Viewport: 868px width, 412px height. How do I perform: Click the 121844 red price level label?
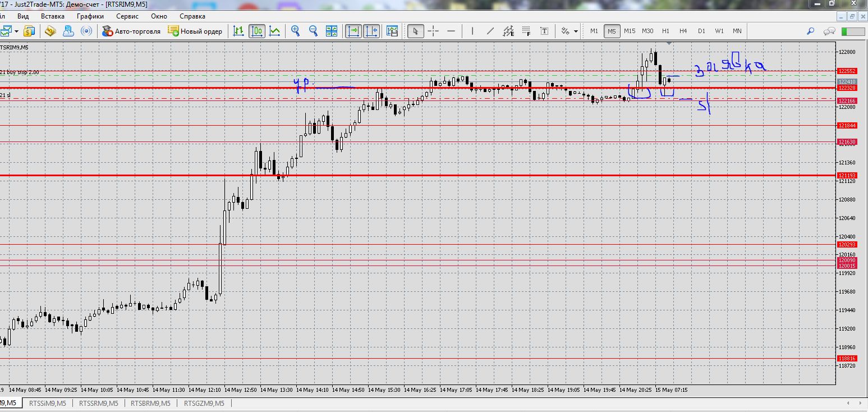tap(847, 125)
